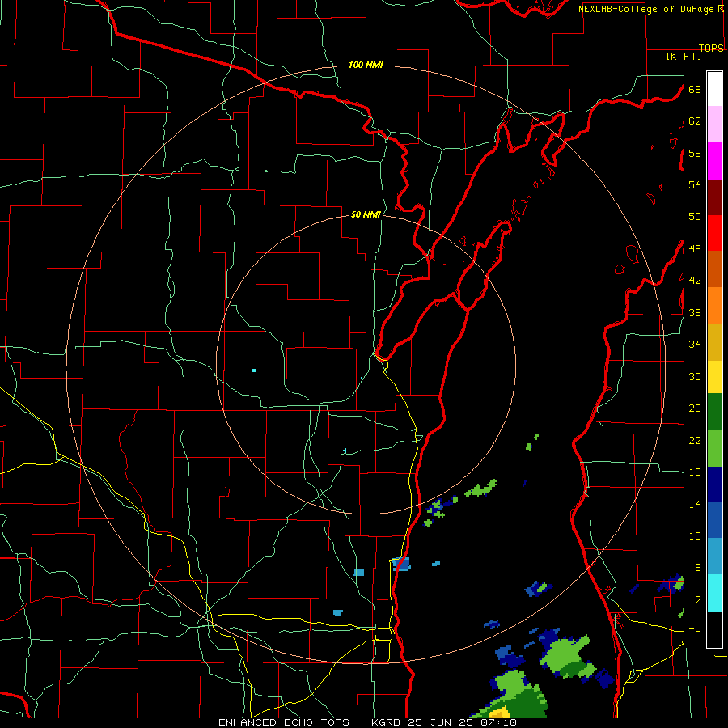
Task: Click the black TH threshold legend swatch
Action: (714, 629)
